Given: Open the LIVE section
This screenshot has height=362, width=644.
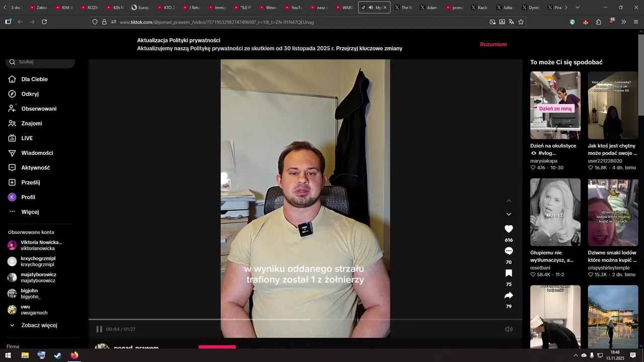Looking at the screenshot, I should tap(21, 138).
